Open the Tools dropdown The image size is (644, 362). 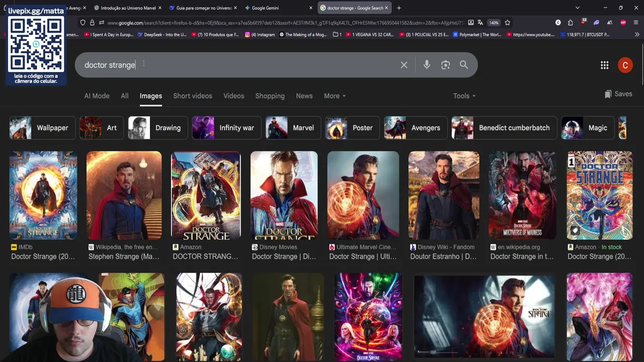464,96
